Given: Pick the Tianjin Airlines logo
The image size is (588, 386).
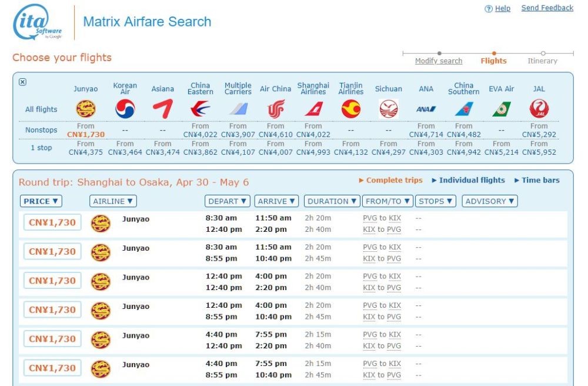Looking at the screenshot, I should pyautogui.click(x=351, y=109).
